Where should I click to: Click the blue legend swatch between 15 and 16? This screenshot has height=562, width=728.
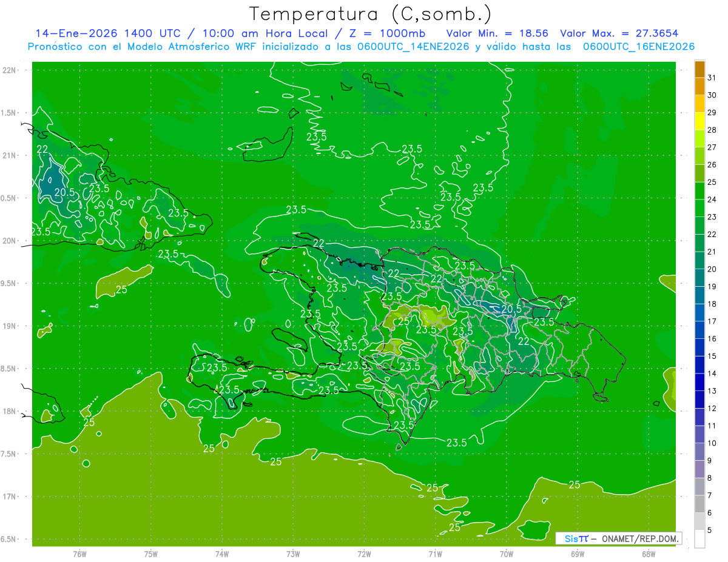tap(699, 348)
